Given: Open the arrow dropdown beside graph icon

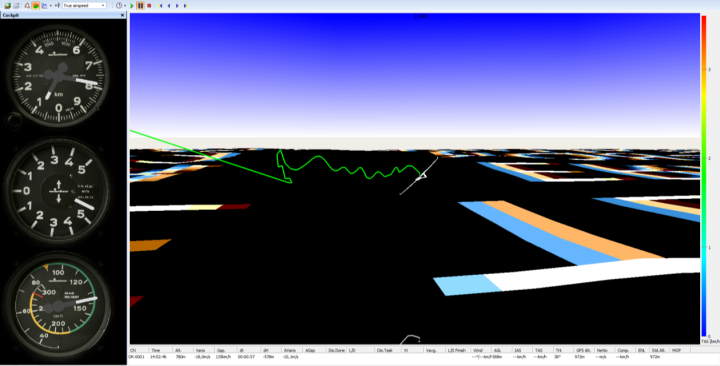Looking at the screenshot, I should tap(51, 6).
